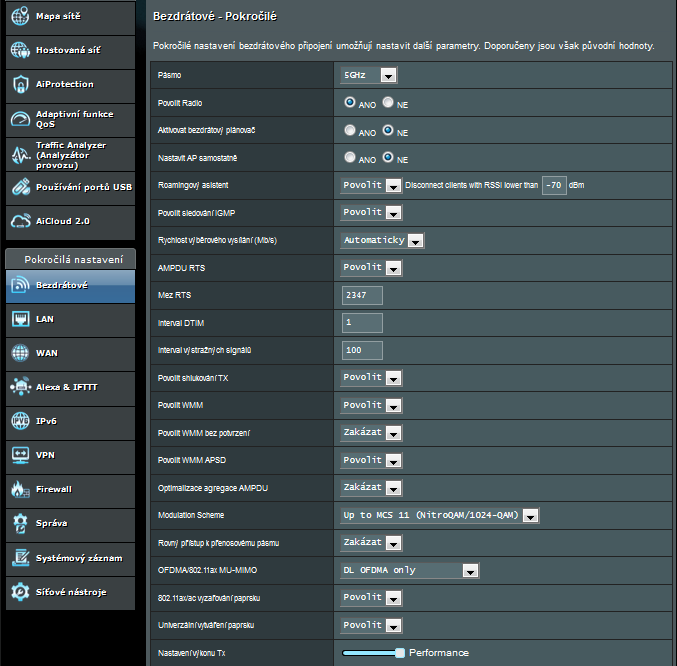Set Povolit Radio to NE
677x666 pixels.
tap(388, 103)
